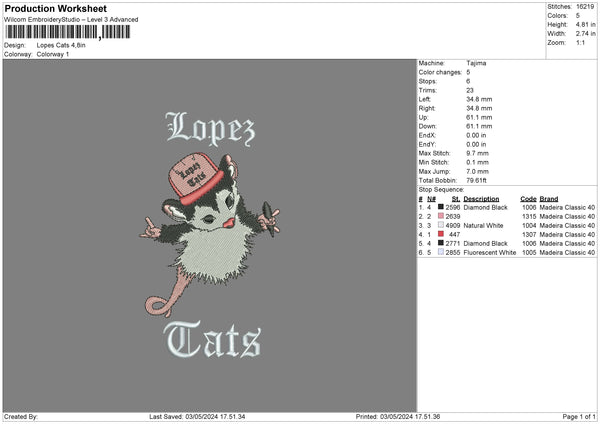Click the Colors value 5

click(x=578, y=16)
